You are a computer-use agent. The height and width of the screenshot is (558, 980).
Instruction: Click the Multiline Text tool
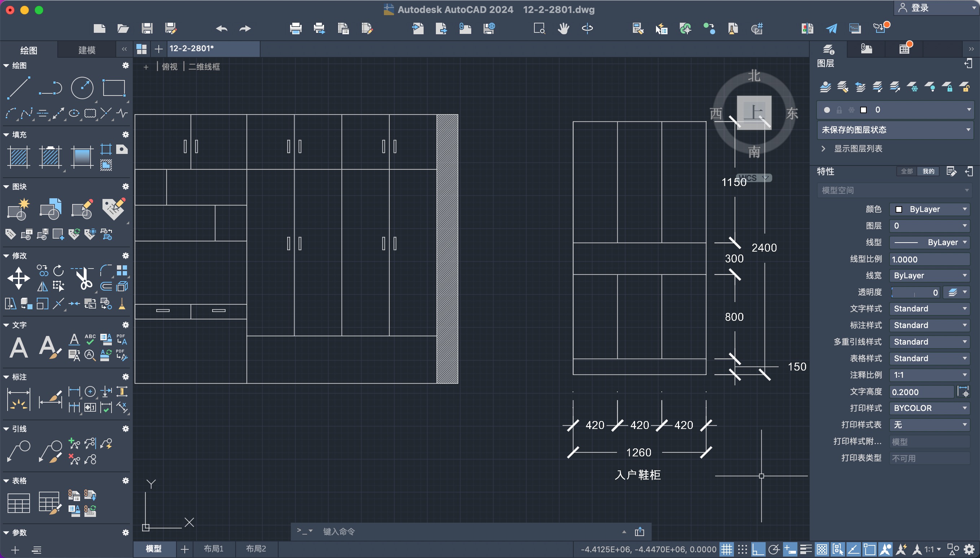coord(18,347)
